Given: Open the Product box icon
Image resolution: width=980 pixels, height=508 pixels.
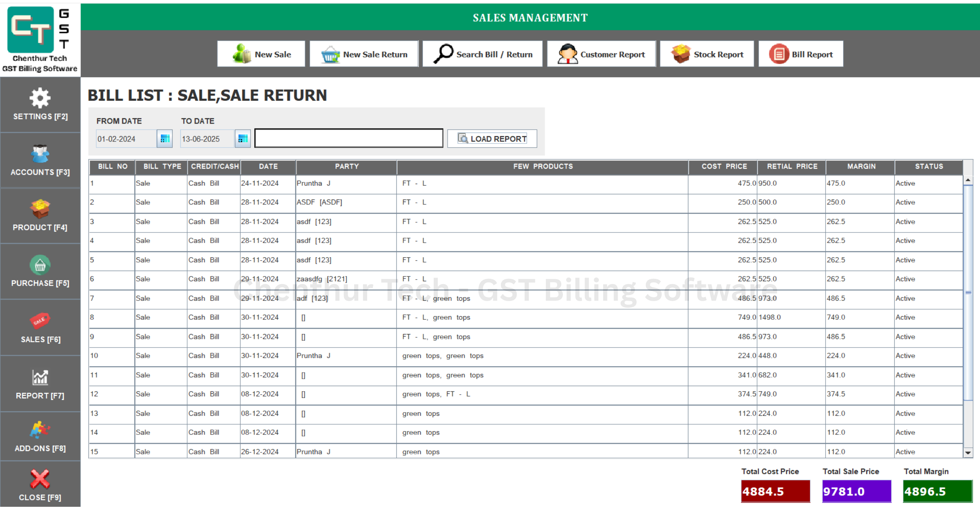Looking at the screenshot, I should 40,209.
